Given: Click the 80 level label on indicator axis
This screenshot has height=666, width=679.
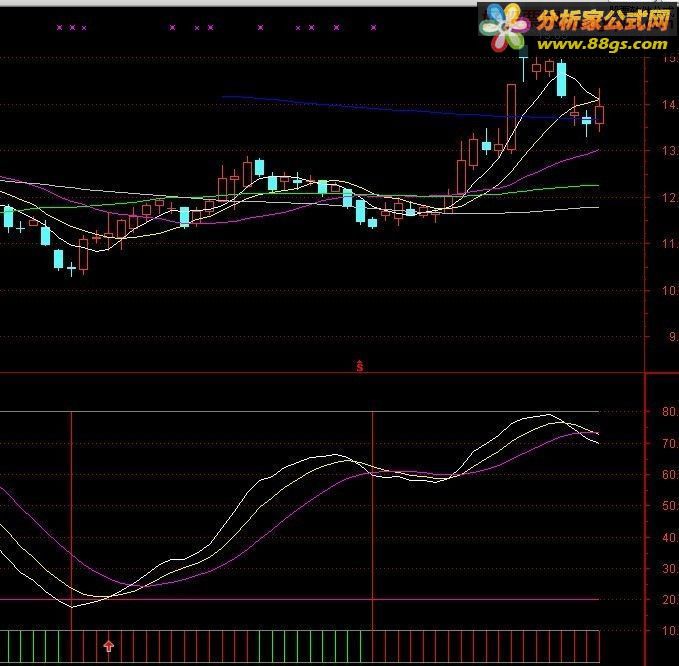Looking at the screenshot, I should [670, 411].
